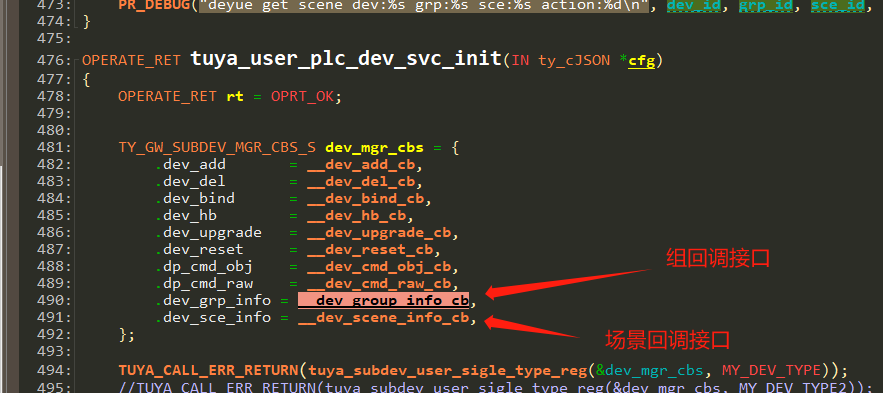This screenshot has width=883, height=393.
Task: Click function name tuya_user_plc_dev_svc_init
Action: click(x=346, y=58)
